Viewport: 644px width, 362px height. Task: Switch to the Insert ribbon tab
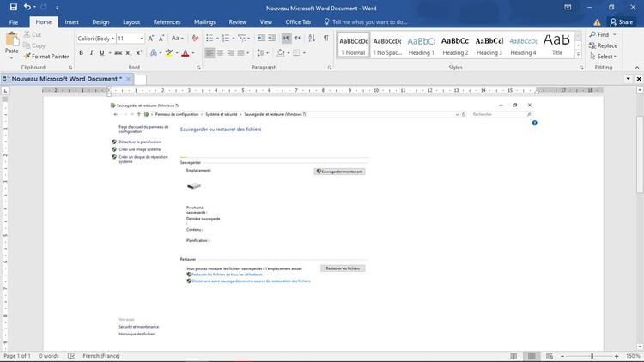(x=72, y=21)
